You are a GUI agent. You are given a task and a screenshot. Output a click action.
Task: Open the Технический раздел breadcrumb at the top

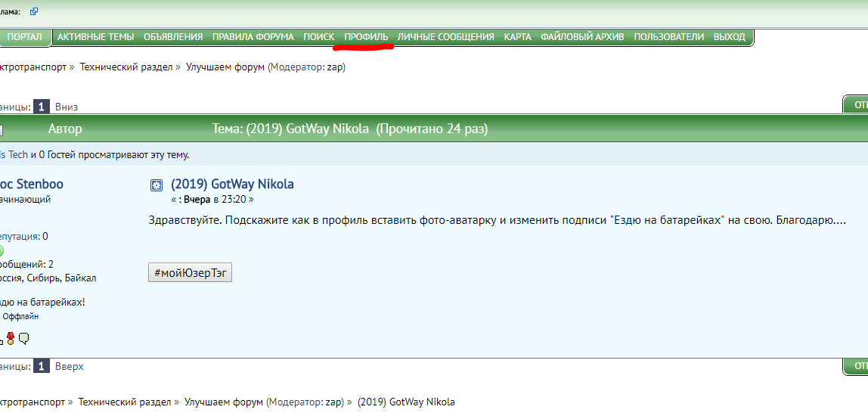[x=126, y=67]
